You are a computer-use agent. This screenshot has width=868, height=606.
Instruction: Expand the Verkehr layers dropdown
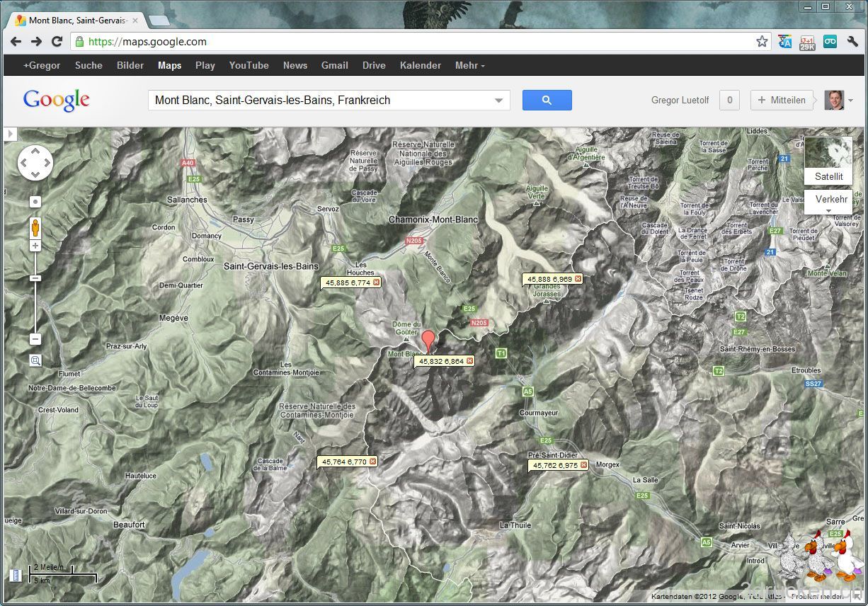(x=828, y=210)
